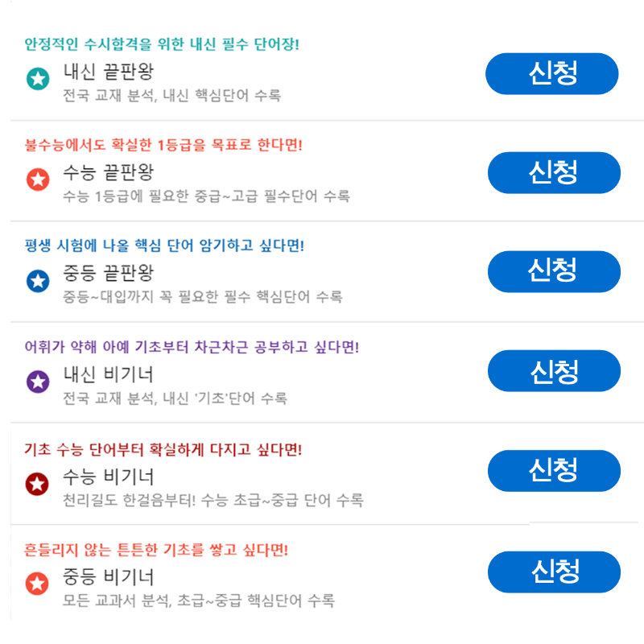Open the 수능 끝판왕 title
This screenshot has height=644, width=644.
pyautogui.click(x=109, y=172)
